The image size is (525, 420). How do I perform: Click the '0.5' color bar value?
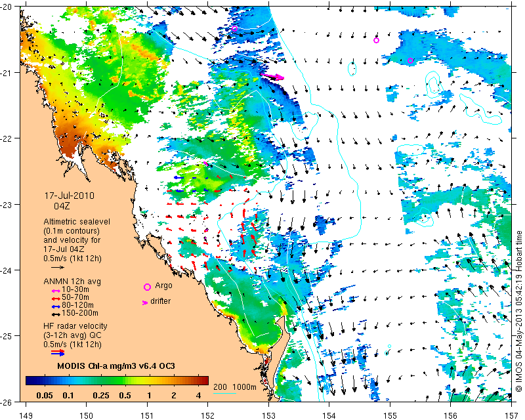(125, 396)
